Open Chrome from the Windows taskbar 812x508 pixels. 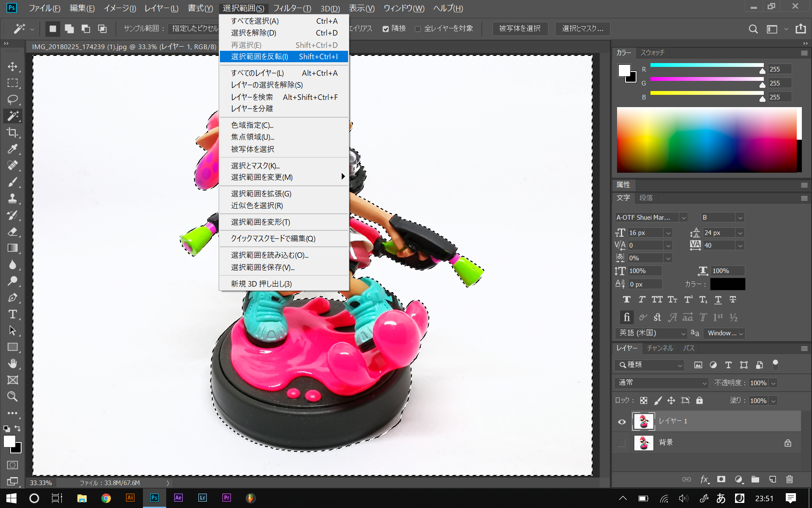coord(106,498)
